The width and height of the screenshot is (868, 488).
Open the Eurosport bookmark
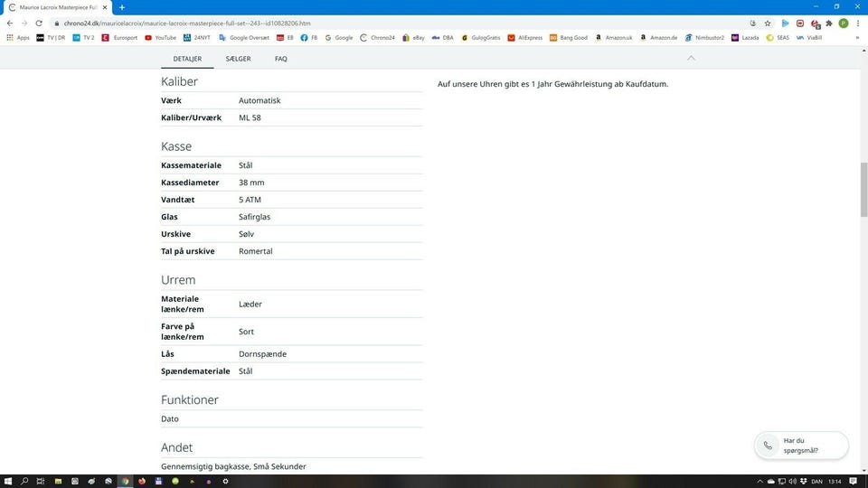pyautogui.click(x=119, y=38)
